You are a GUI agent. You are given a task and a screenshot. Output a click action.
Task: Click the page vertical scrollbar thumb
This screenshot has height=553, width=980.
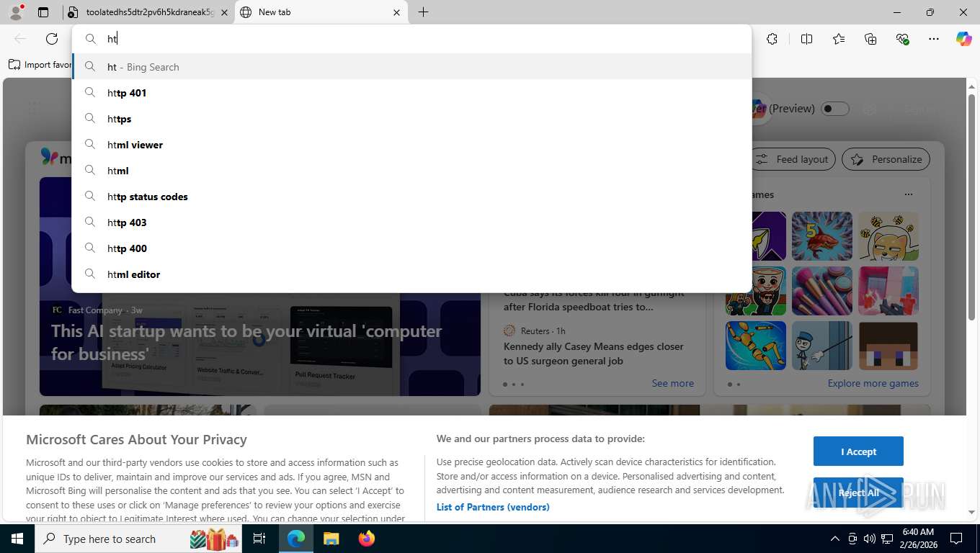click(x=971, y=207)
